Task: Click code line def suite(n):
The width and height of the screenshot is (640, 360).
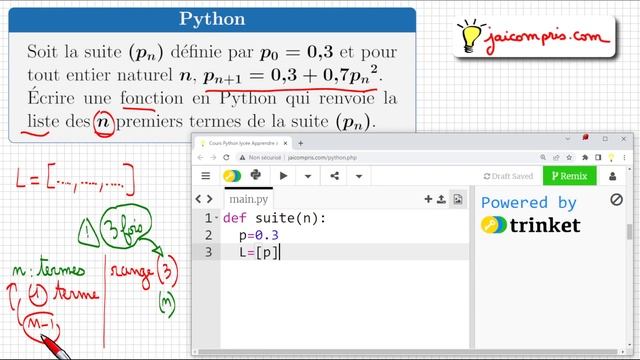Action: [x=274, y=218]
